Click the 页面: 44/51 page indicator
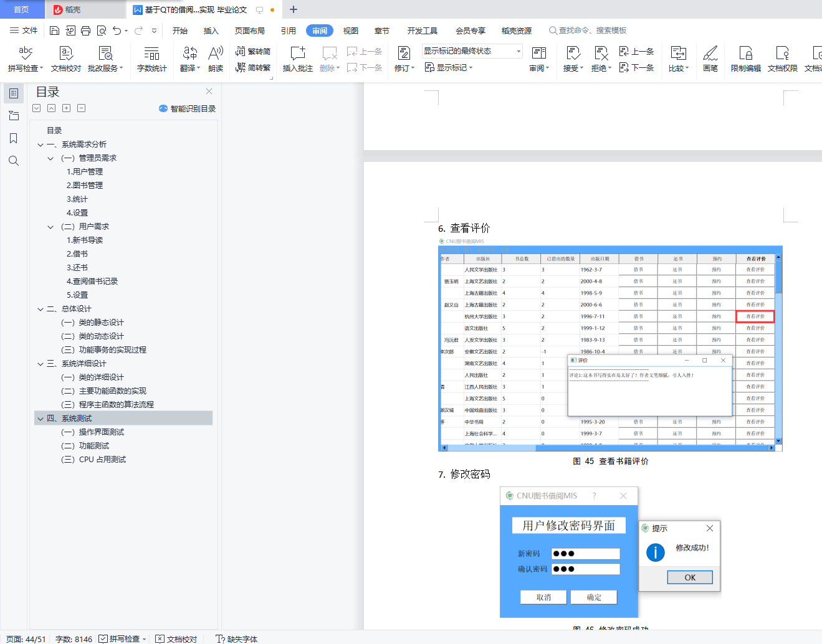 click(26, 639)
